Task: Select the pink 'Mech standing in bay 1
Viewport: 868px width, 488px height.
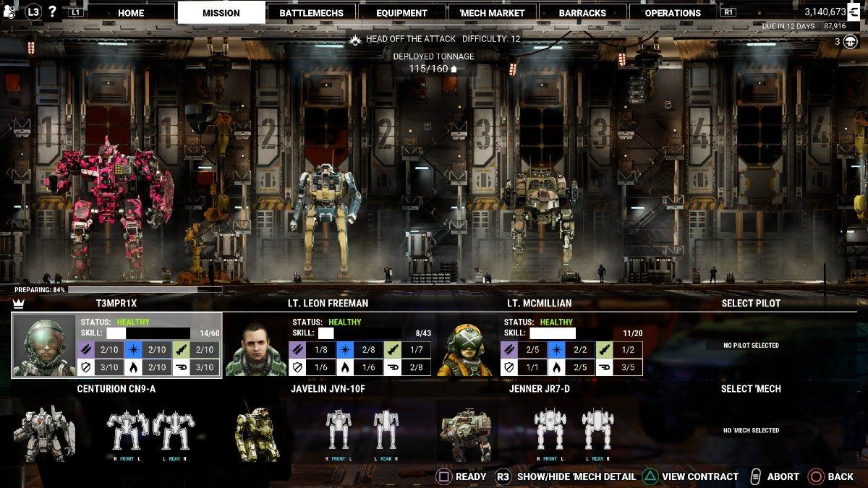Action: [x=109, y=206]
